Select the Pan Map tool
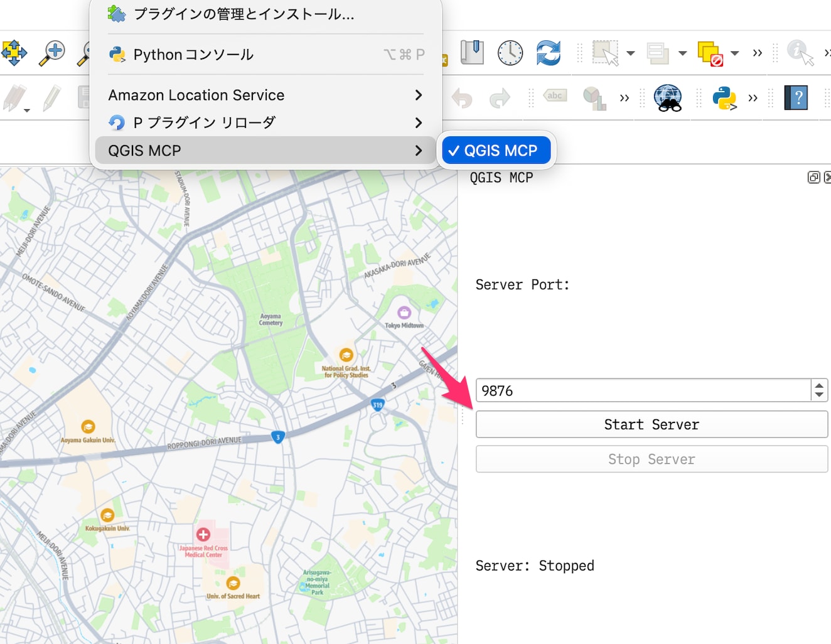 tap(14, 53)
